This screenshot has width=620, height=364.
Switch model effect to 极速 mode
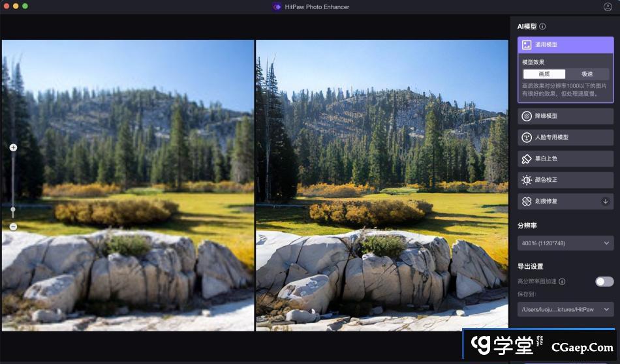click(x=587, y=74)
